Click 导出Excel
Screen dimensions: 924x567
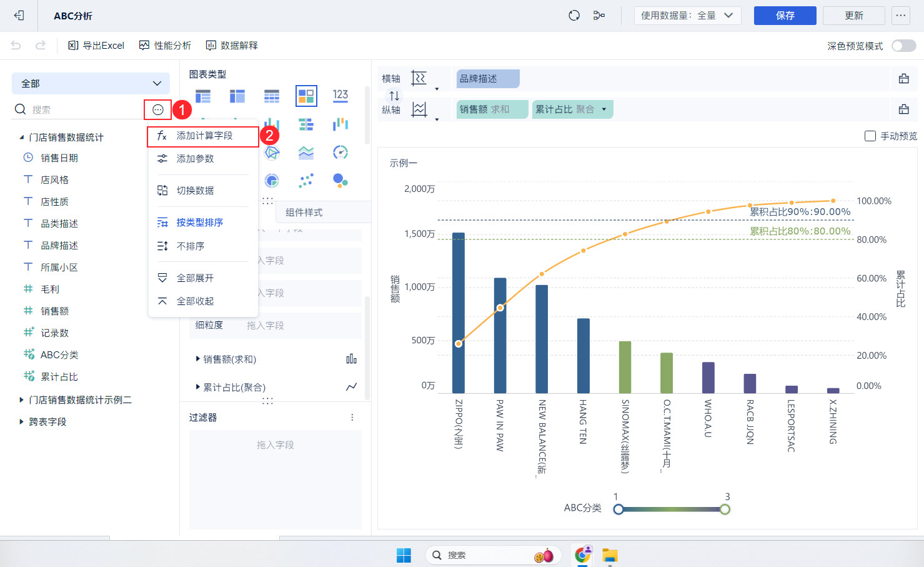click(x=96, y=46)
